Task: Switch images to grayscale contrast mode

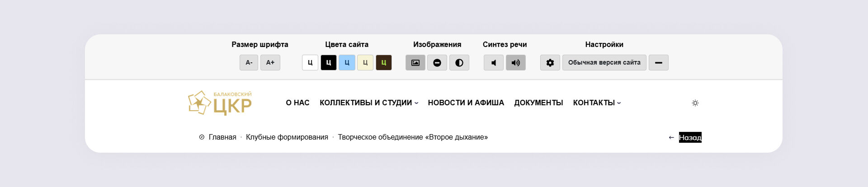Action: 459,63
